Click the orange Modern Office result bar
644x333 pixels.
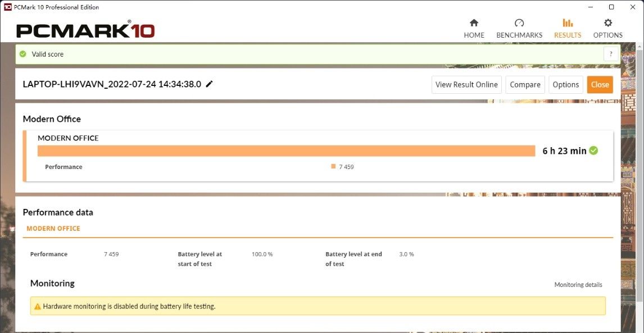point(286,150)
